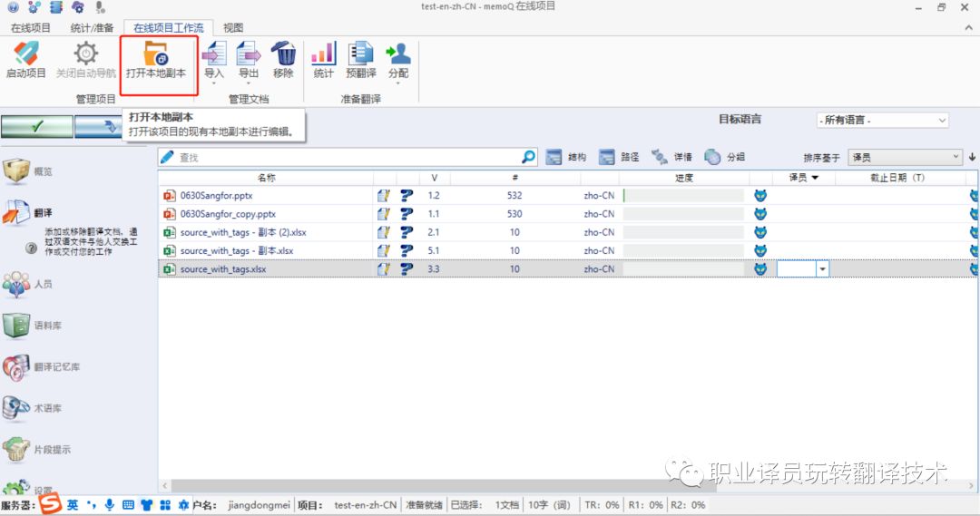Image resolution: width=980 pixels, height=516 pixels.
Task: Click the help question mark beside 翻译 description
Action: point(31,248)
